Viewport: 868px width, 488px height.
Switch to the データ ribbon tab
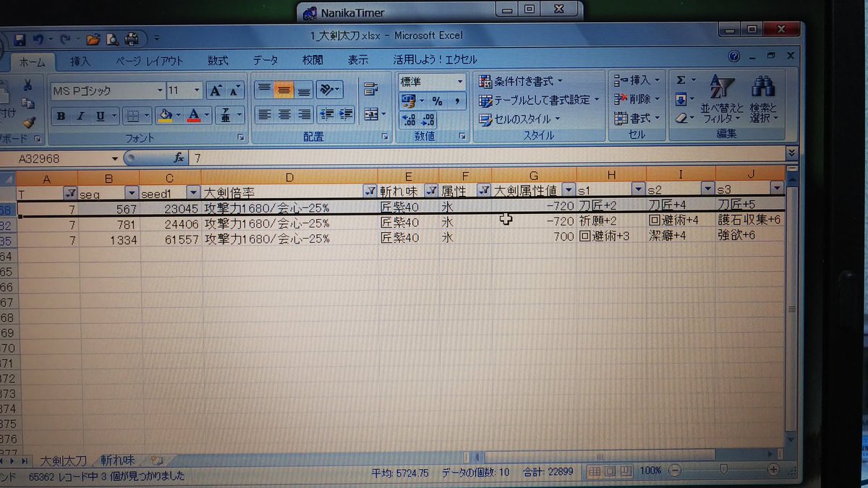(265, 61)
